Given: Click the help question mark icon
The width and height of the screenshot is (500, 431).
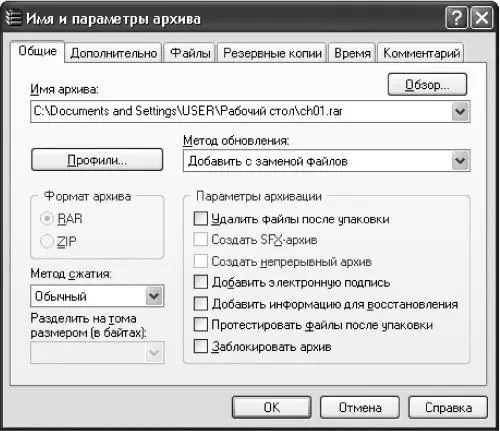Looking at the screenshot, I should pos(456,18).
